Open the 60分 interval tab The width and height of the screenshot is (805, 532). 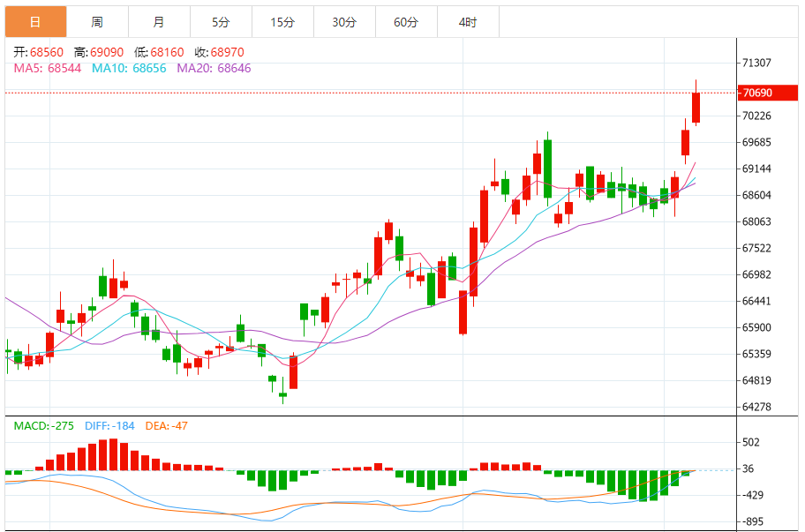point(406,22)
